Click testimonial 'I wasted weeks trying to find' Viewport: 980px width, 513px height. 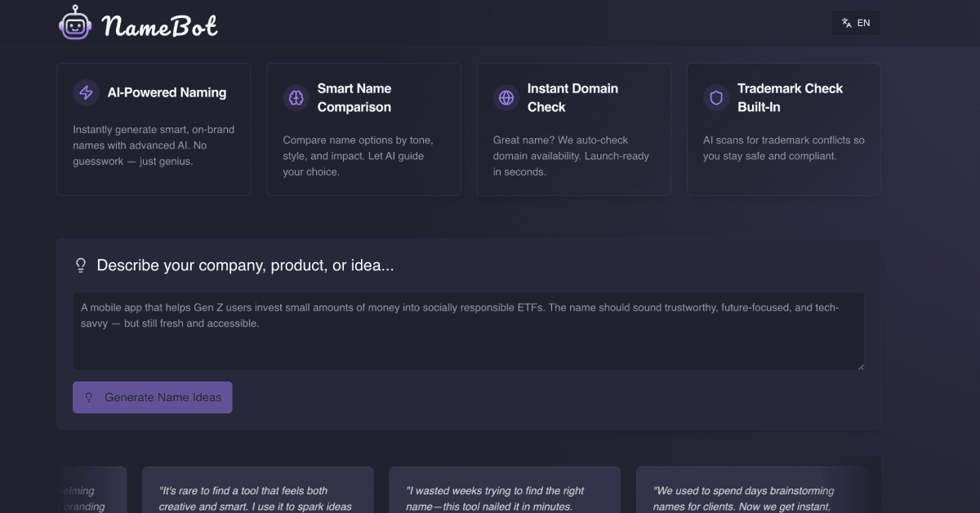click(505, 490)
